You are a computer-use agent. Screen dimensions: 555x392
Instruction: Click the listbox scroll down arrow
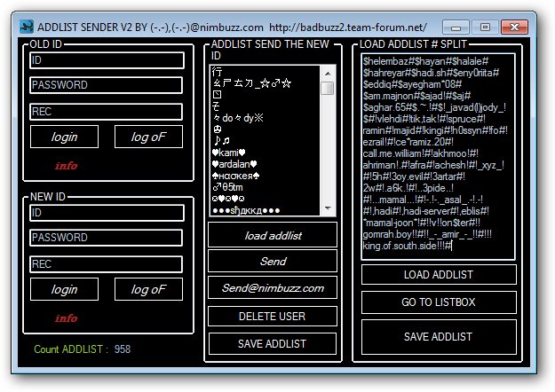(x=328, y=208)
